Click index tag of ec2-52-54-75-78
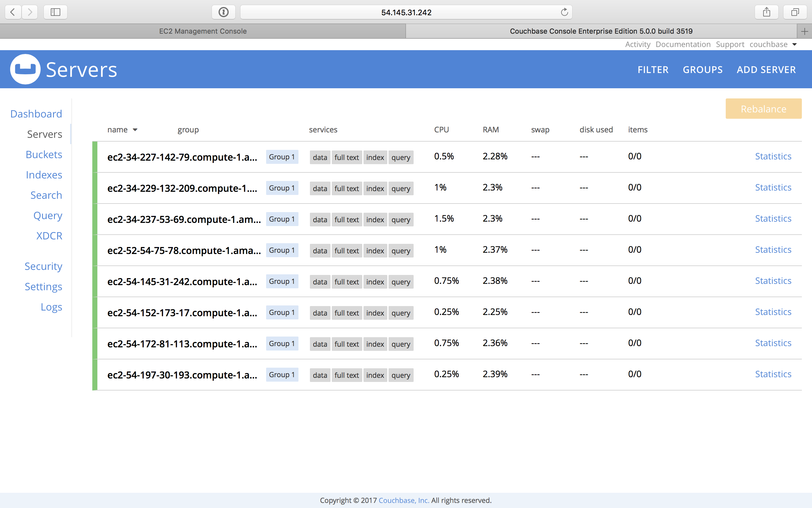This screenshot has width=812, height=508. pyautogui.click(x=375, y=251)
